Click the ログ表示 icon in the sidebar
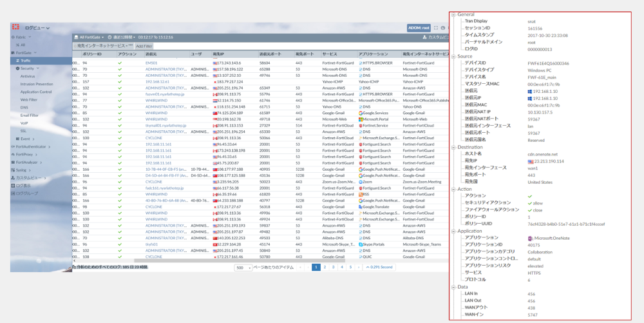 pos(13,185)
